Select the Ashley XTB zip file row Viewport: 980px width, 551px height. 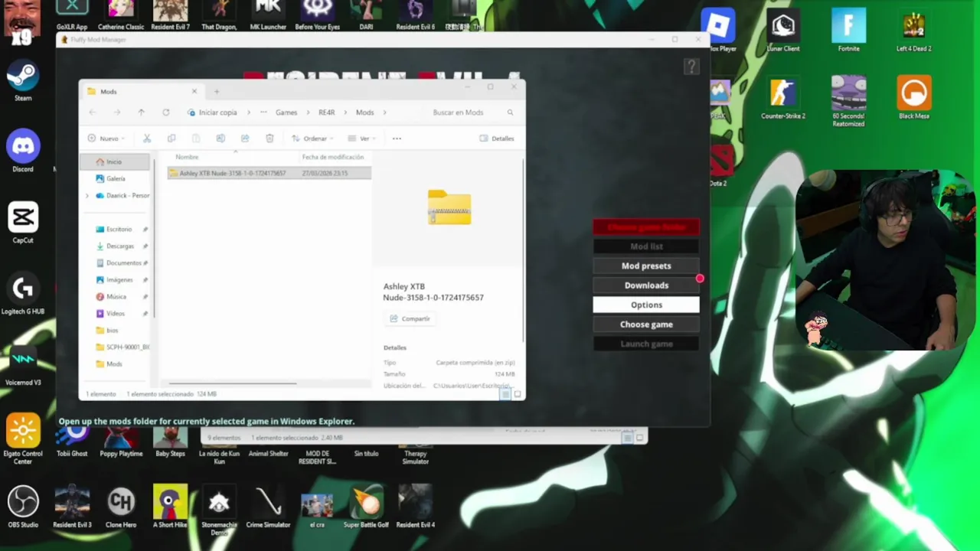(269, 173)
